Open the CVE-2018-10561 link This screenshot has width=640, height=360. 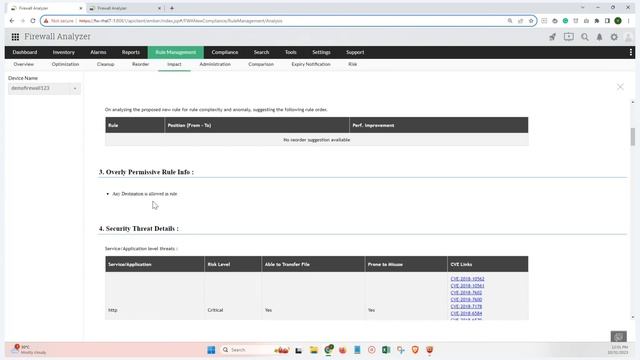click(467, 286)
